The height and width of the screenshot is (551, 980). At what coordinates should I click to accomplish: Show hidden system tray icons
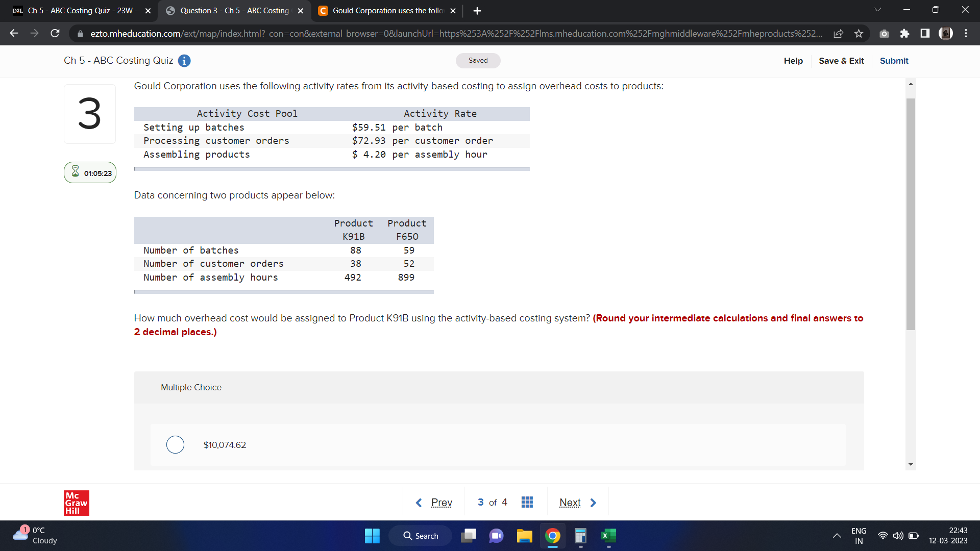(837, 536)
